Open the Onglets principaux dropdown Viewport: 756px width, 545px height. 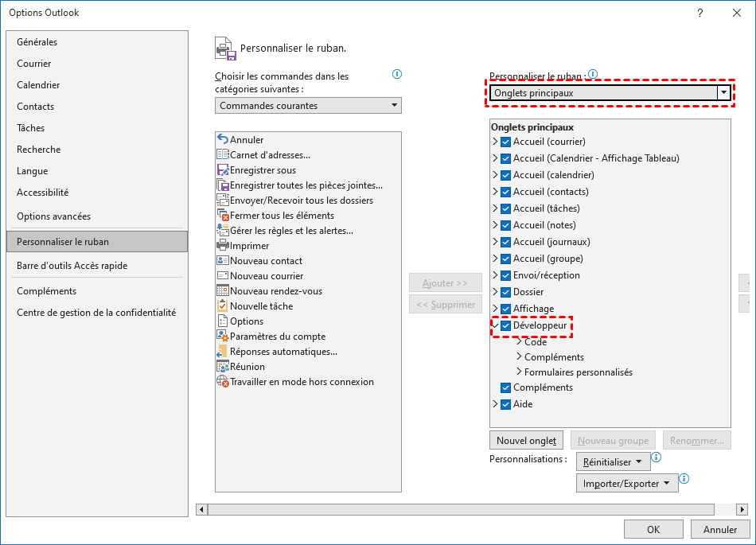click(x=610, y=93)
